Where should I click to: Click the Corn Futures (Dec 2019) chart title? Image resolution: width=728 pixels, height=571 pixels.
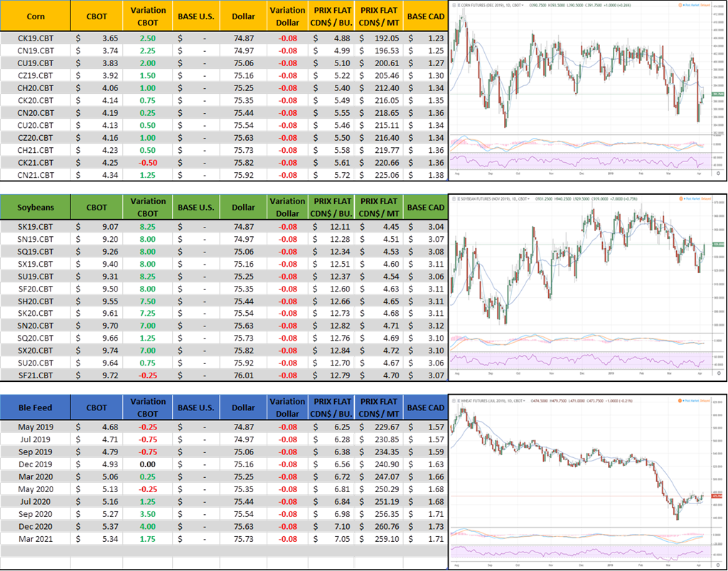(x=483, y=4)
